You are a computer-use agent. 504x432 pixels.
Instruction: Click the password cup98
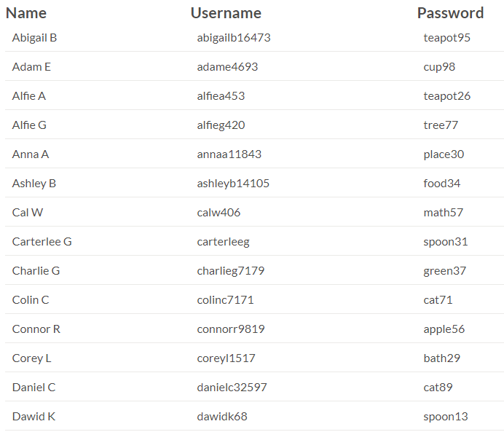(439, 66)
